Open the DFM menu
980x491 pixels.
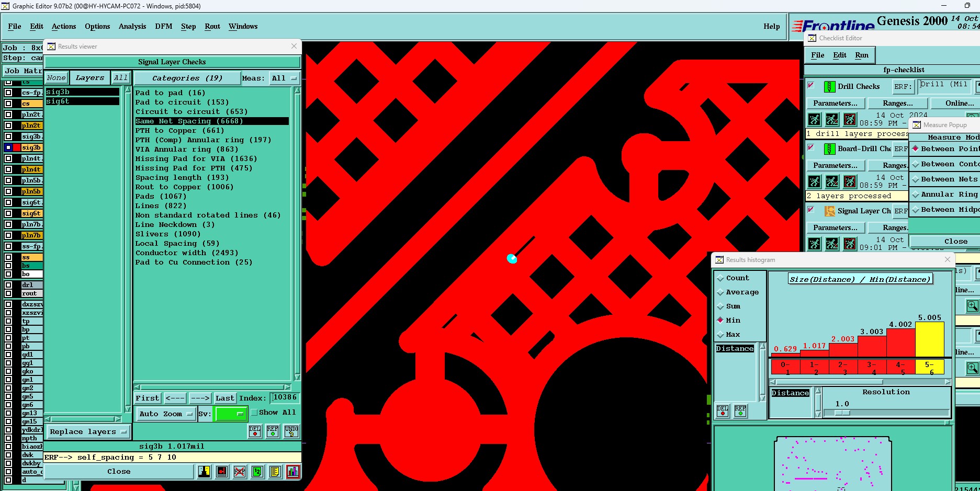[164, 27]
